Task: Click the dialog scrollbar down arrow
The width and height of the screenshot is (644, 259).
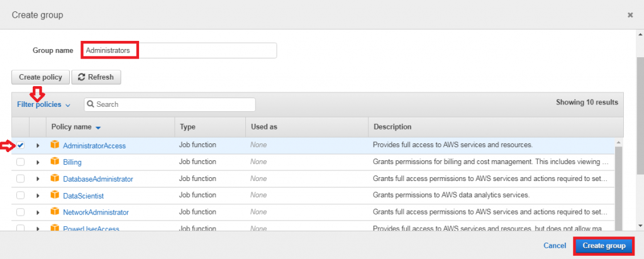Action: click(x=640, y=225)
